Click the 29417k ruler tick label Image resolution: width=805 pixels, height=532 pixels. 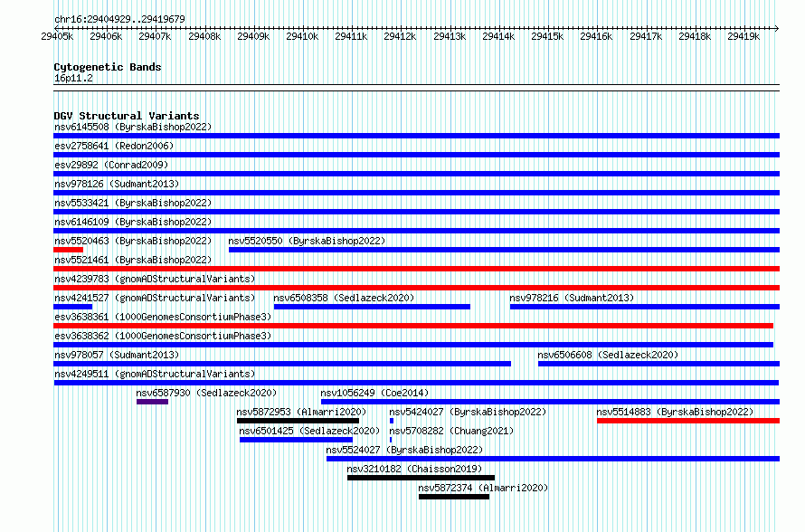[x=646, y=36]
